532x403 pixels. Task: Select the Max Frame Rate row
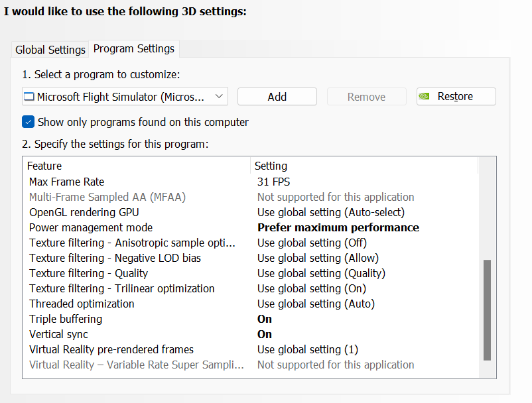pyautogui.click(x=66, y=182)
